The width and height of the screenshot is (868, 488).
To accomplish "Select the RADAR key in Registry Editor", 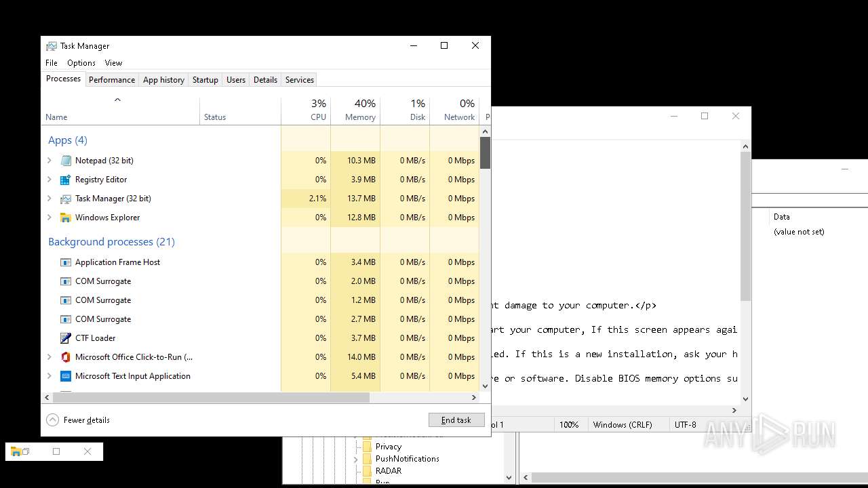I will [389, 471].
